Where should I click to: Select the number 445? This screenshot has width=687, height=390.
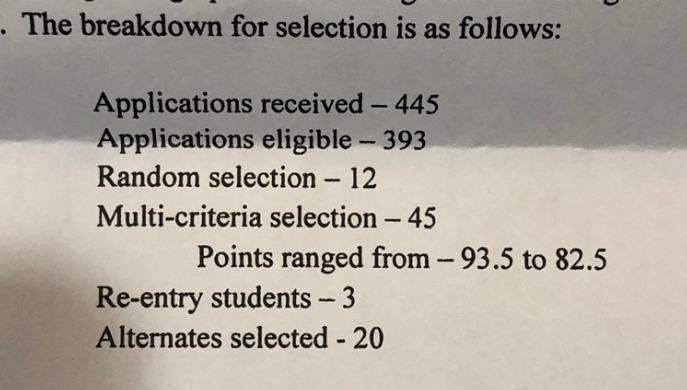click(x=417, y=104)
